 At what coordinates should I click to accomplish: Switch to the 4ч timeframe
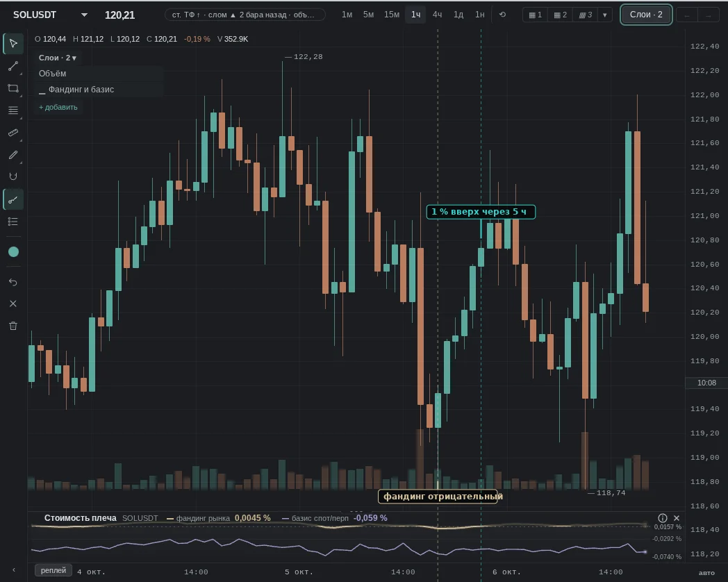tap(437, 15)
